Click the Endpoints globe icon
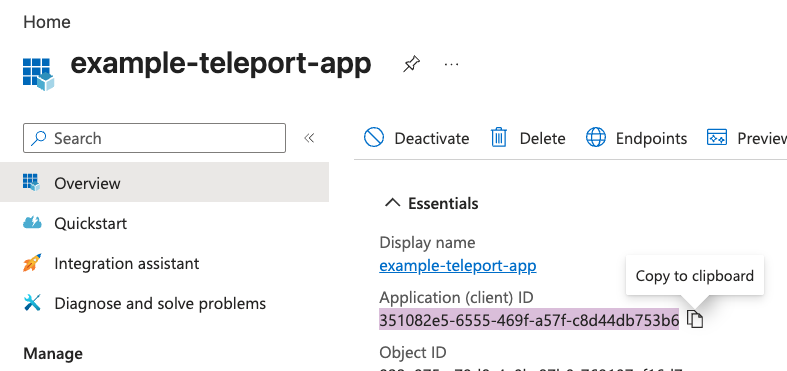787x371 pixels. [x=596, y=137]
